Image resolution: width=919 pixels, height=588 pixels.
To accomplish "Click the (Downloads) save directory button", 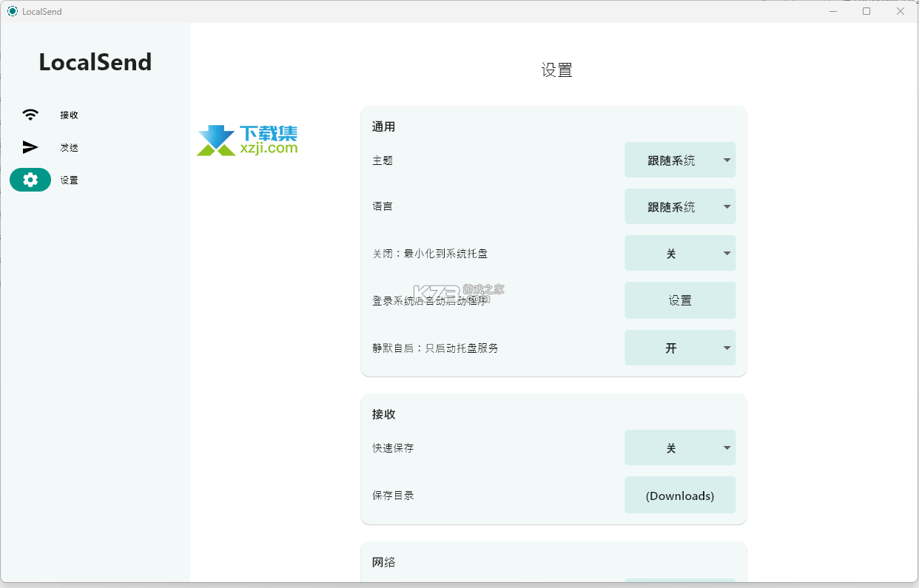I will [680, 495].
